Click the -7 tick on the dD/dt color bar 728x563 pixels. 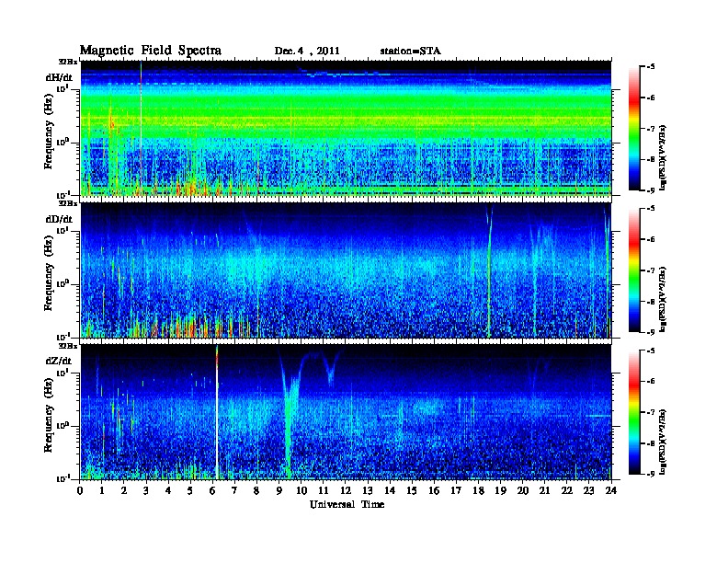coord(651,270)
